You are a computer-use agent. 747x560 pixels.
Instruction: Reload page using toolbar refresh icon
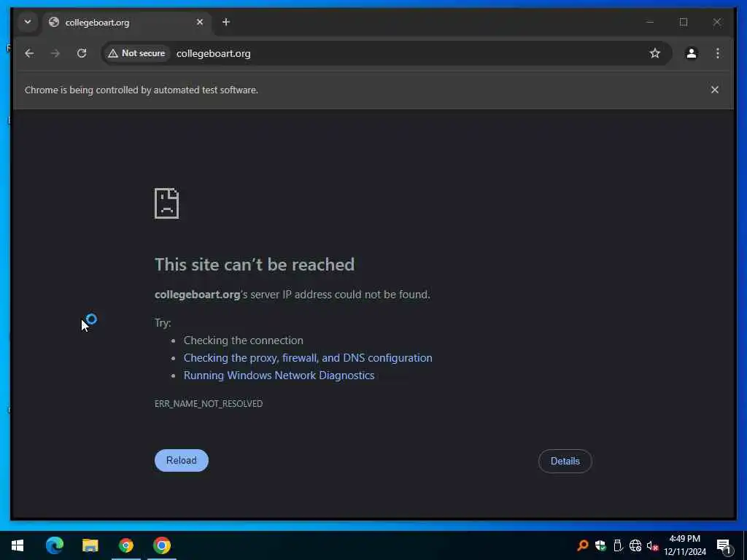[x=82, y=53]
